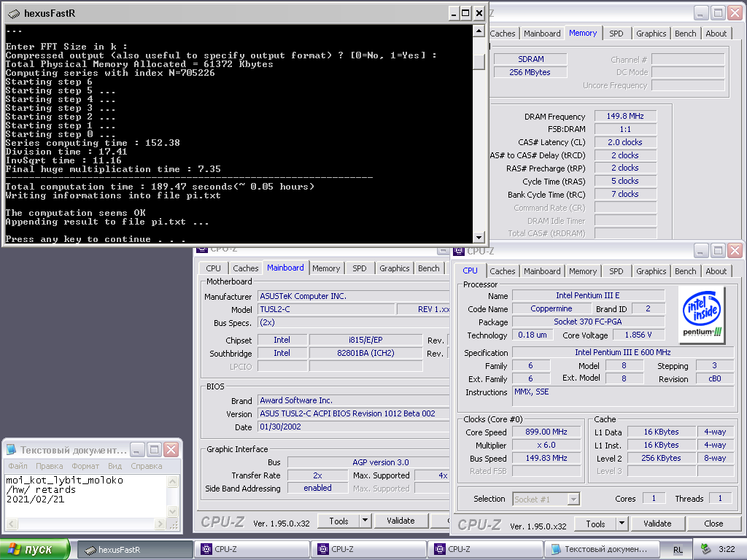The width and height of the screenshot is (747, 560).
Task: Click Validate button in CPU tab window
Action: [657, 524]
